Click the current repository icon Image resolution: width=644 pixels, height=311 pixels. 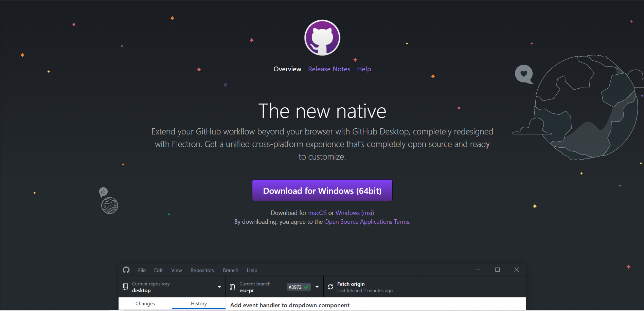(x=125, y=287)
